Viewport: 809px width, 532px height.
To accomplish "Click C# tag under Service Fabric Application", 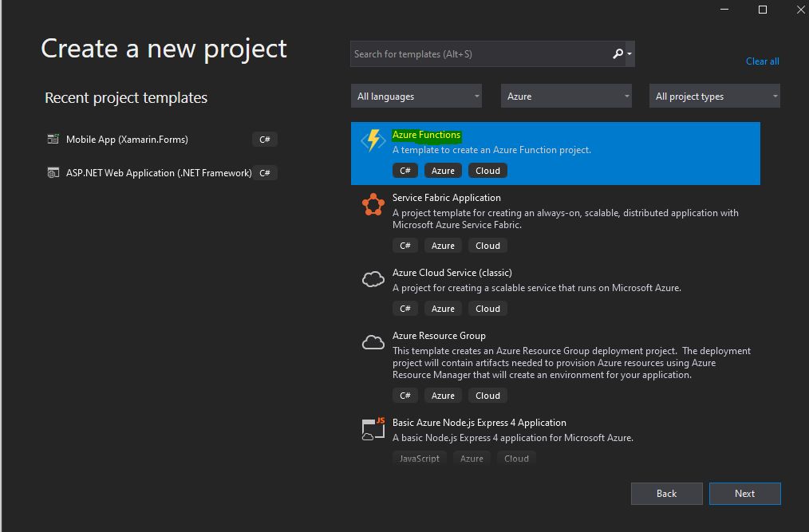I will coord(405,246).
